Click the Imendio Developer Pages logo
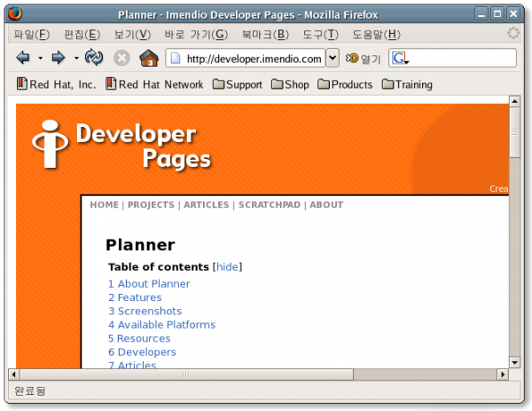 (121, 145)
